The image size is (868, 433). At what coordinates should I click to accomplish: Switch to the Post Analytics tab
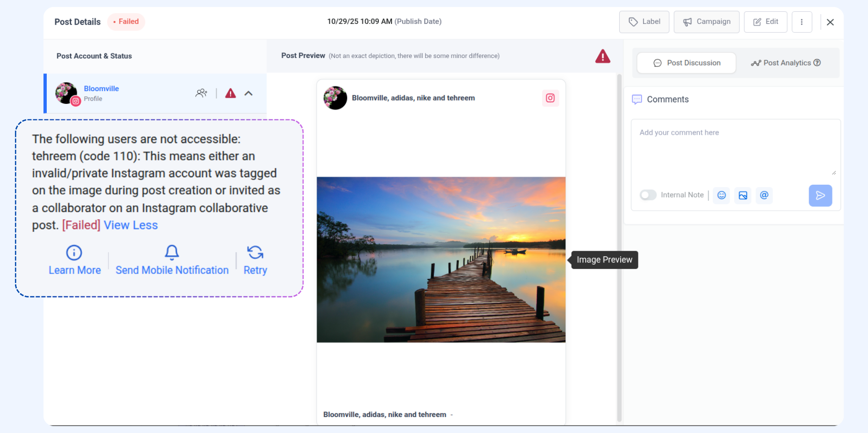tap(786, 63)
